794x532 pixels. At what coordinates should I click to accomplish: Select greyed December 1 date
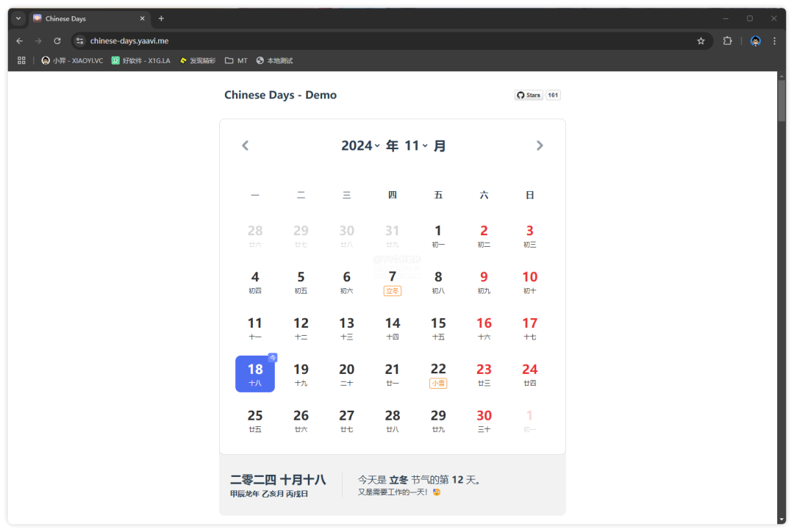[529, 420]
